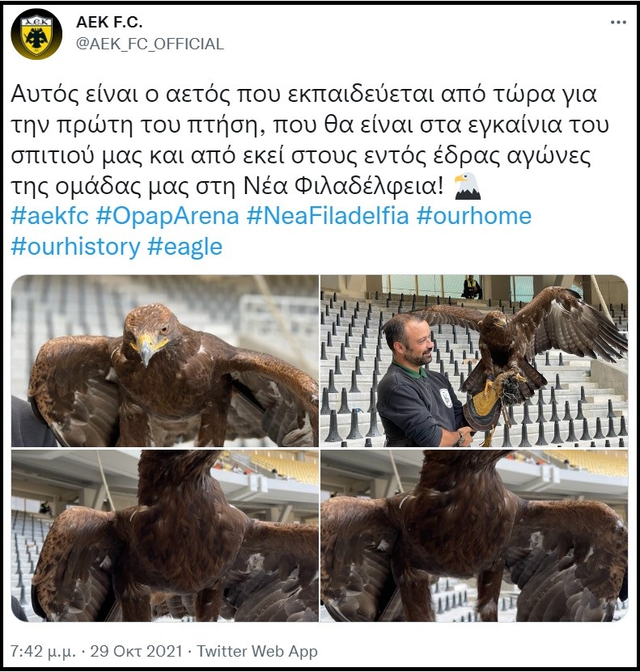The image size is (640, 672).
Task: Select the #eagle hashtag
Action: point(184,247)
